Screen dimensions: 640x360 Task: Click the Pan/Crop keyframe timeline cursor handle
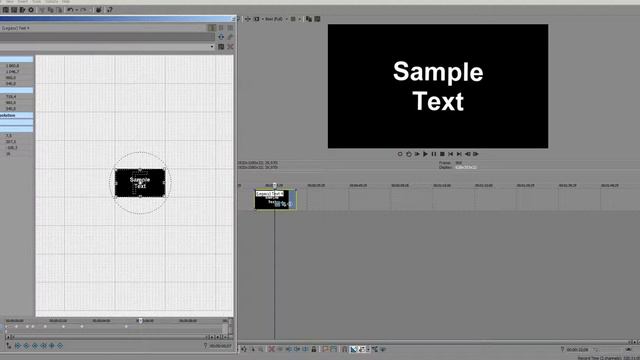pyautogui.click(x=140, y=320)
